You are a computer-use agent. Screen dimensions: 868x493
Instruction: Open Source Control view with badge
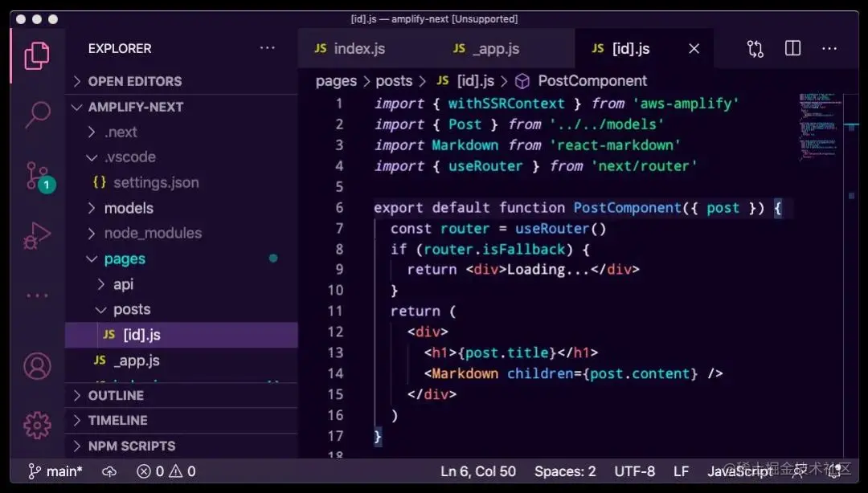39,177
